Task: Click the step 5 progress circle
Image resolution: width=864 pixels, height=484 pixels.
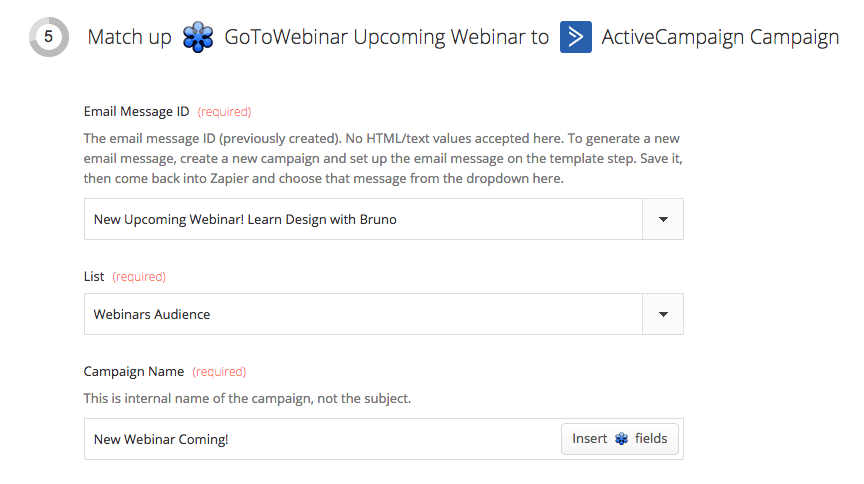Action: (x=48, y=38)
